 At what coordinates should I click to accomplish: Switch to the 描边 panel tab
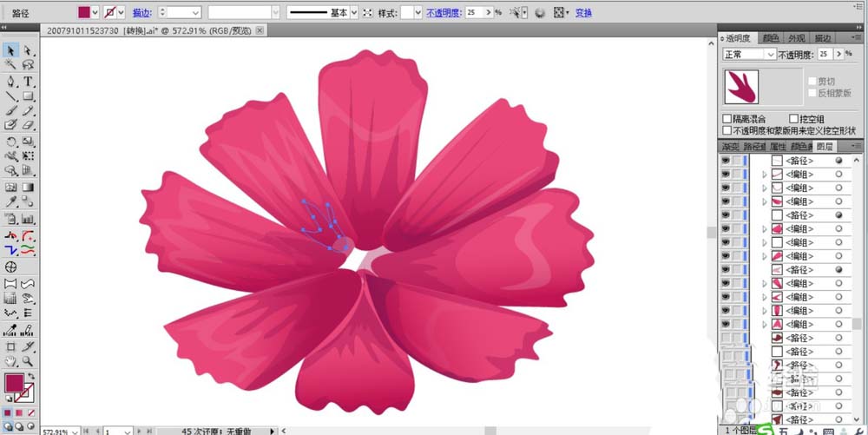(x=823, y=38)
